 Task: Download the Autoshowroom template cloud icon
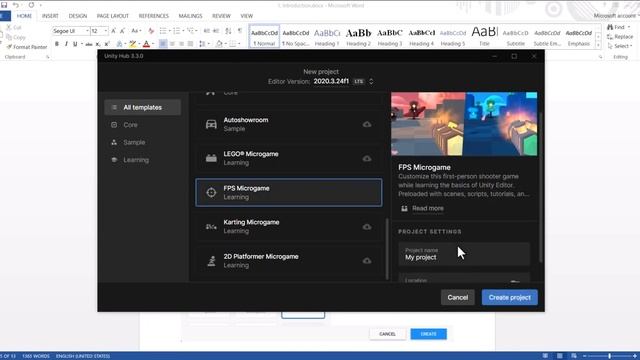(x=367, y=124)
